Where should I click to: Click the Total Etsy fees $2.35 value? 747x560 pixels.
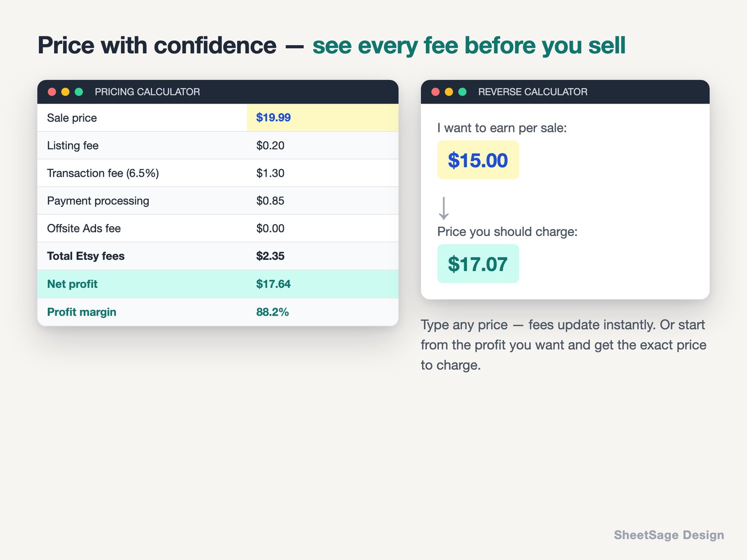[270, 256]
